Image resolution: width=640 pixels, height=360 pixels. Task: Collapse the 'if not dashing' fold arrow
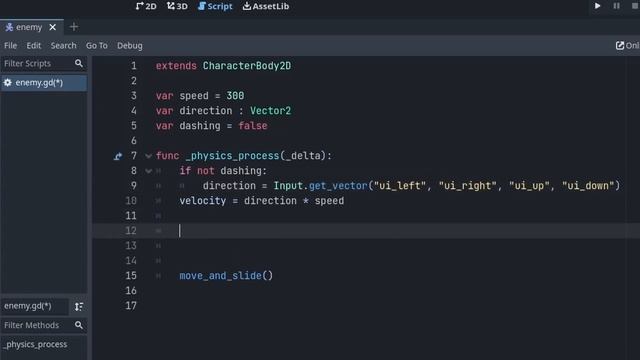(149, 171)
